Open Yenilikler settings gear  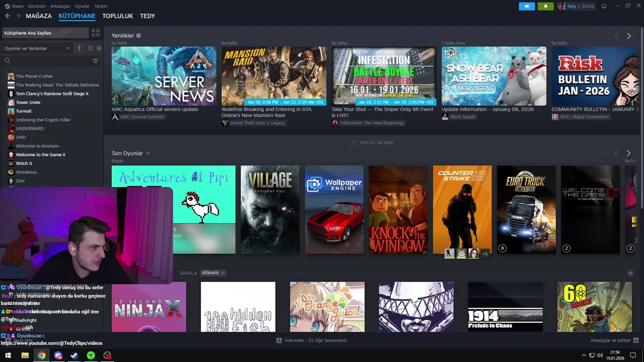point(138,36)
